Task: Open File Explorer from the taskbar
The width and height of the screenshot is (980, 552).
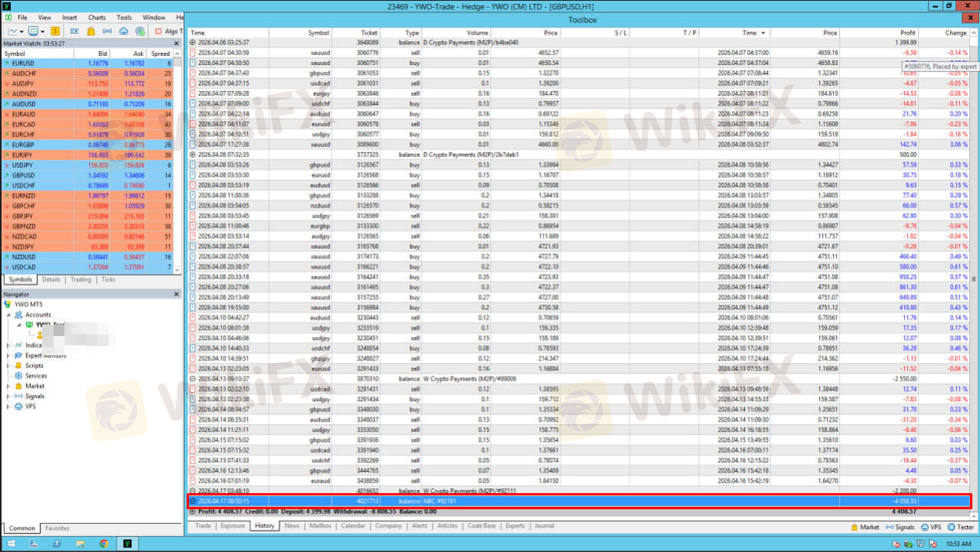Action: [x=80, y=544]
